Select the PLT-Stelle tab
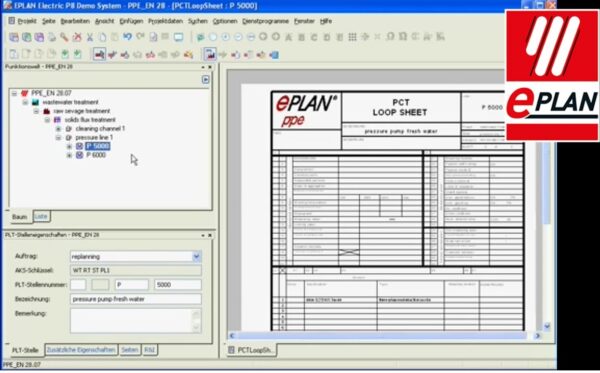The width and height of the screenshot is (600, 373). coord(25,350)
